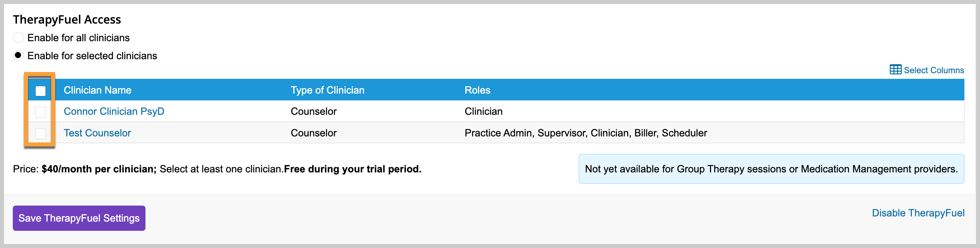Click the Clinician role cell for Connor

point(484,111)
